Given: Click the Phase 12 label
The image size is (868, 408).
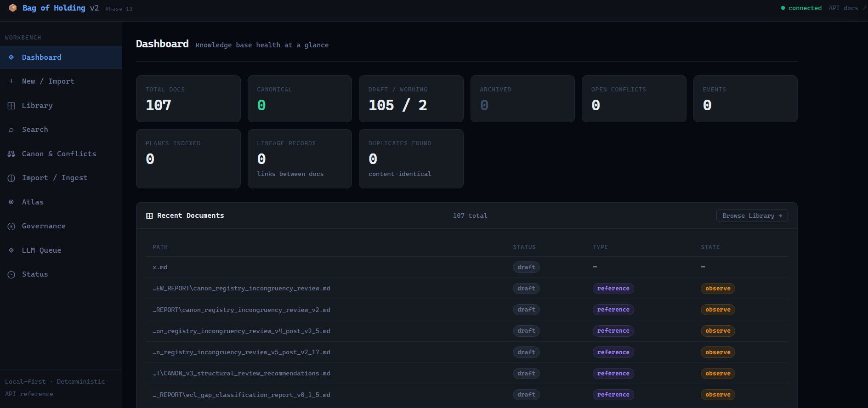Looking at the screenshot, I should click(x=119, y=9).
